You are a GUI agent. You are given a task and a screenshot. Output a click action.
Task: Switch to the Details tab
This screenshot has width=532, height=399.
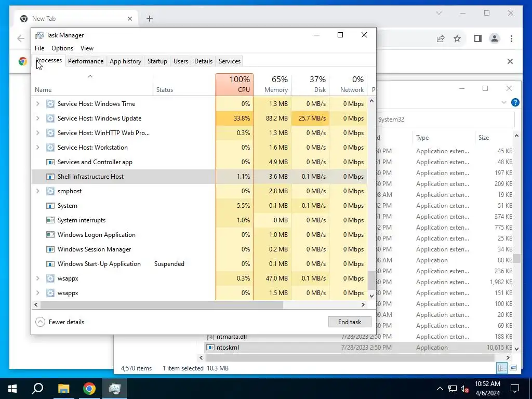click(x=203, y=61)
